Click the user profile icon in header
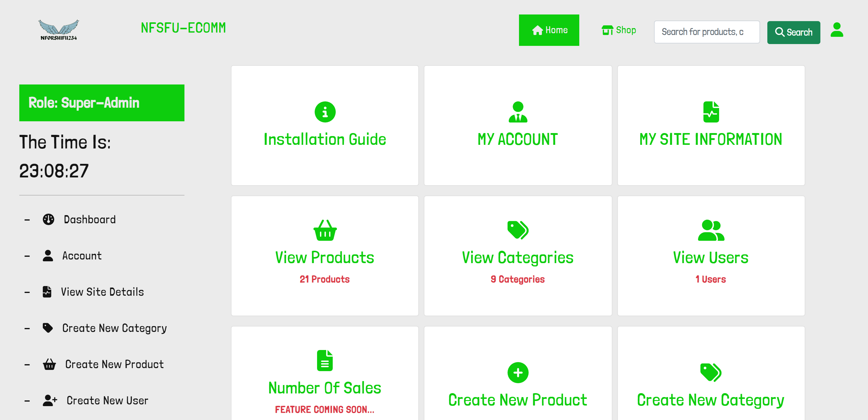The height and width of the screenshot is (420, 868). (x=836, y=30)
